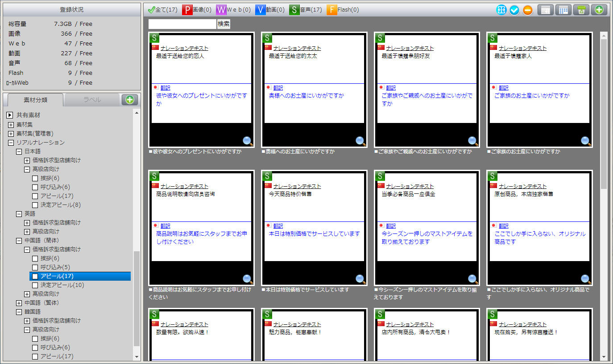Open the 素材分類 tab
The height and width of the screenshot is (364, 613).
[x=35, y=100]
